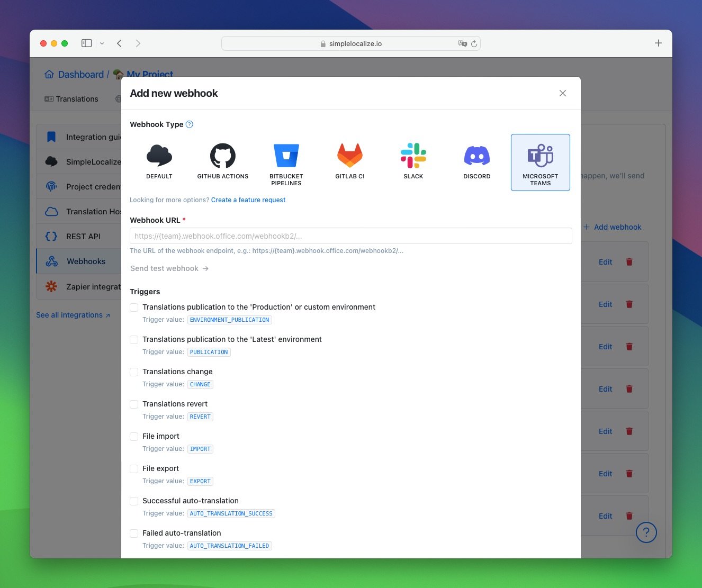Enable the File export trigger
The width and height of the screenshot is (702, 588).
pos(134,469)
